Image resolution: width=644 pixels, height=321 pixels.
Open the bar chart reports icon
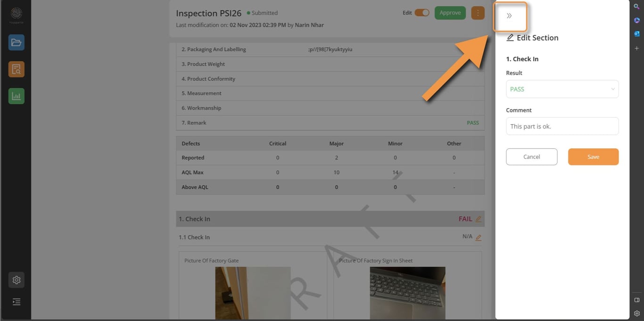tap(17, 96)
